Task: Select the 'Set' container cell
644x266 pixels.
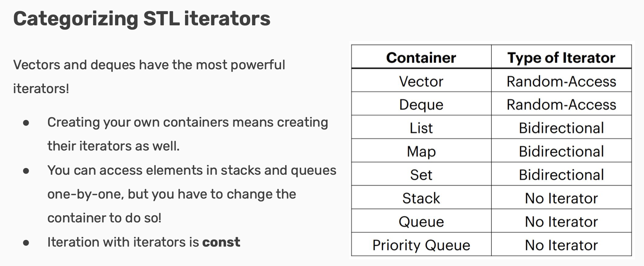Action: coord(421,175)
